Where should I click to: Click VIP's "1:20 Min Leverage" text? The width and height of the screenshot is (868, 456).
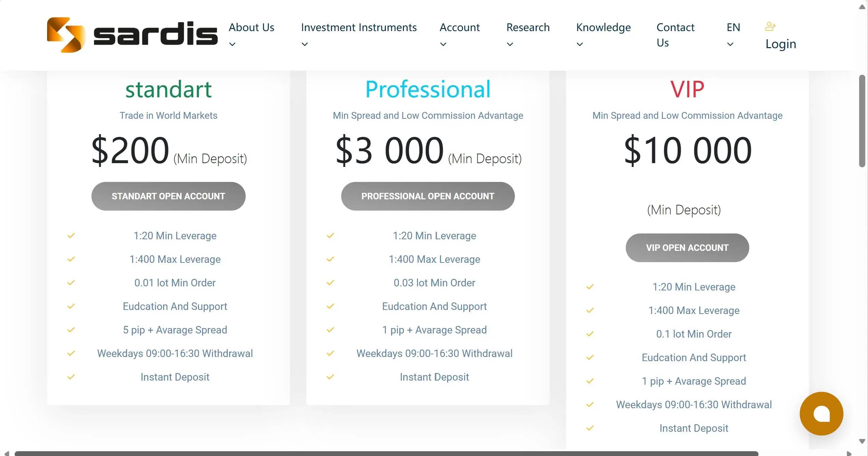pos(694,287)
